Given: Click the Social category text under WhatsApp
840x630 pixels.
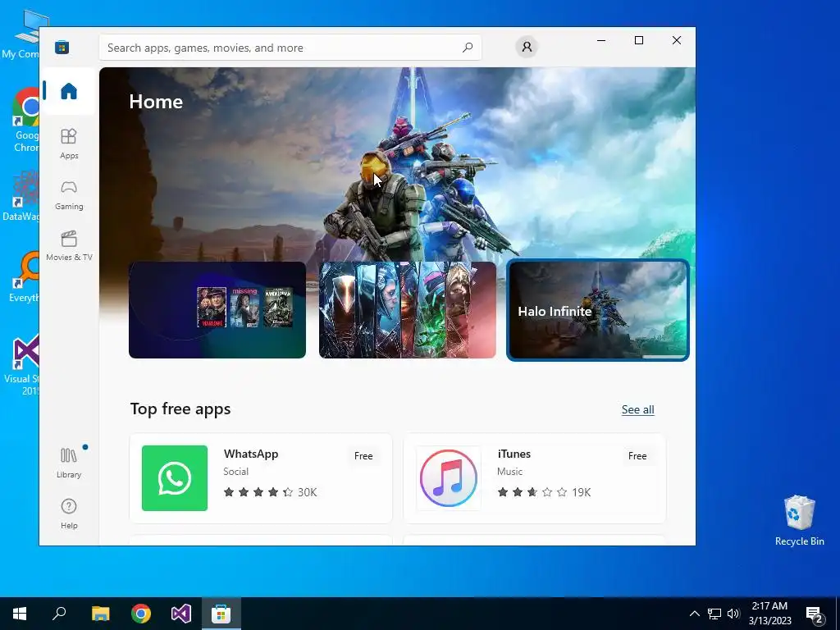Looking at the screenshot, I should point(235,472).
